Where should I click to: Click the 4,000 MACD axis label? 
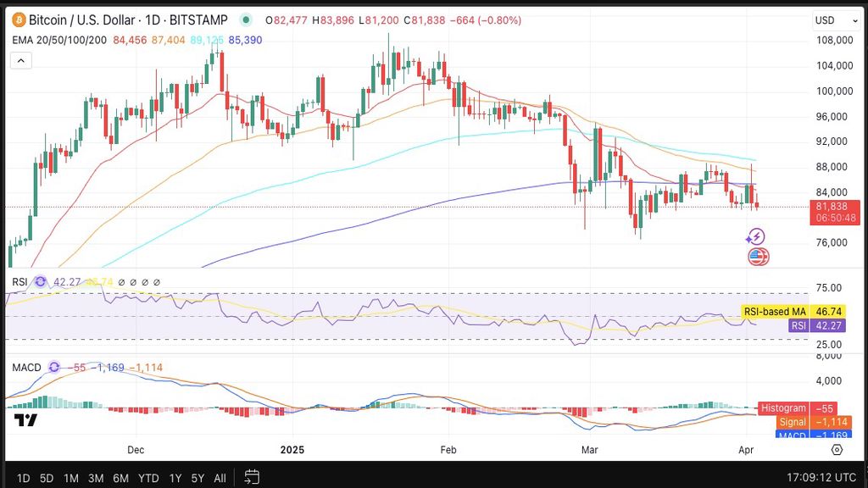[829, 381]
